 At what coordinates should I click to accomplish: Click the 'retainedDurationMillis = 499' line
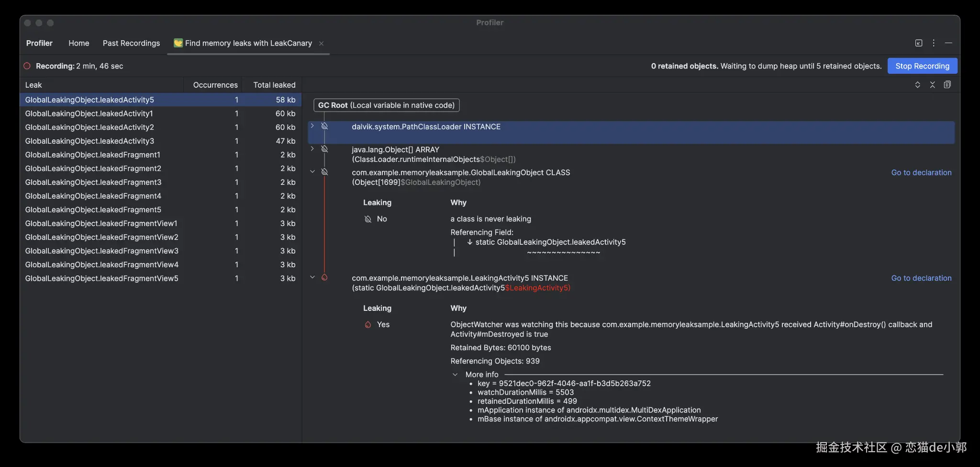[x=527, y=401]
